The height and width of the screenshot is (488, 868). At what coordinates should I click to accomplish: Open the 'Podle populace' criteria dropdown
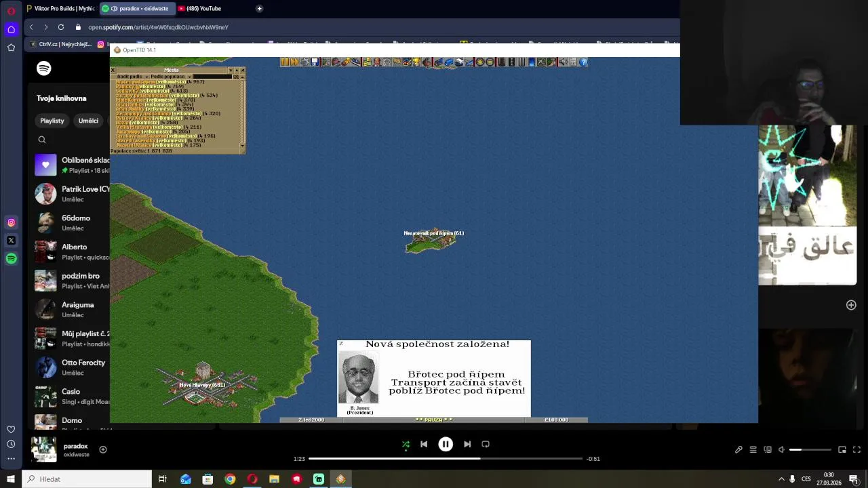[x=172, y=77]
